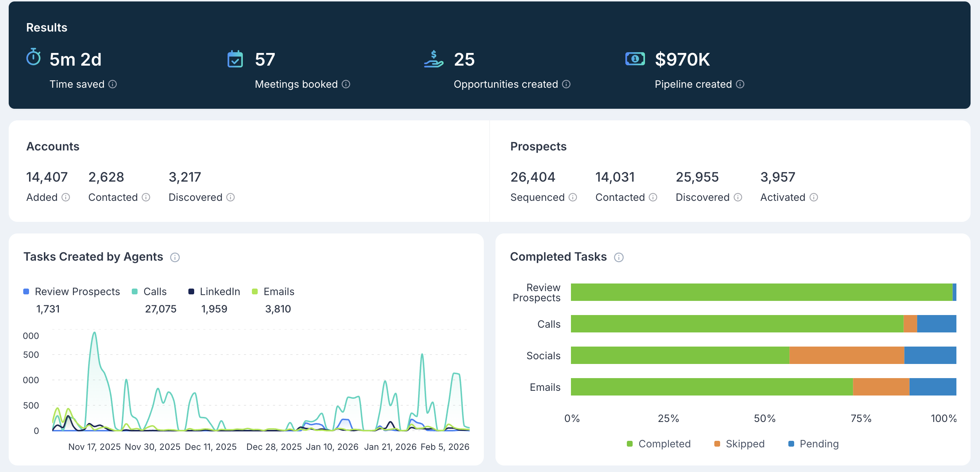Viewport: 980px width, 472px height.
Task: Click the stopwatch Time saved icon
Action: (x=33, y=57)
